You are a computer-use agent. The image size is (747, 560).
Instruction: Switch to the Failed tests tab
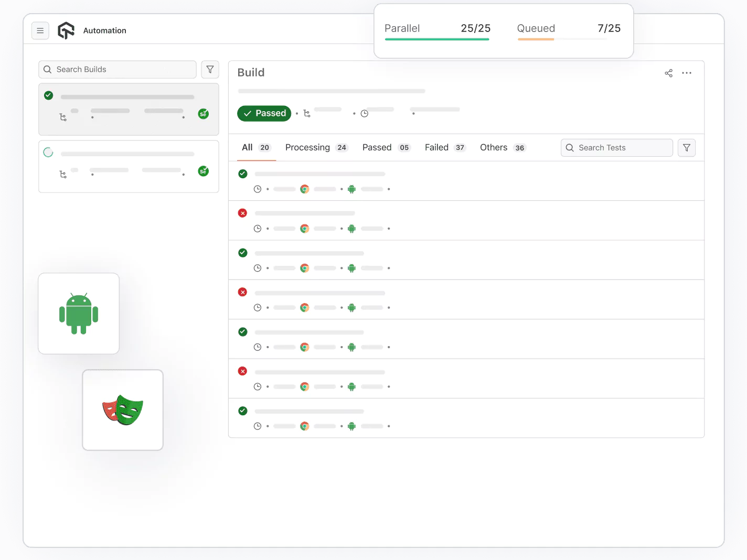pos(436,147)
